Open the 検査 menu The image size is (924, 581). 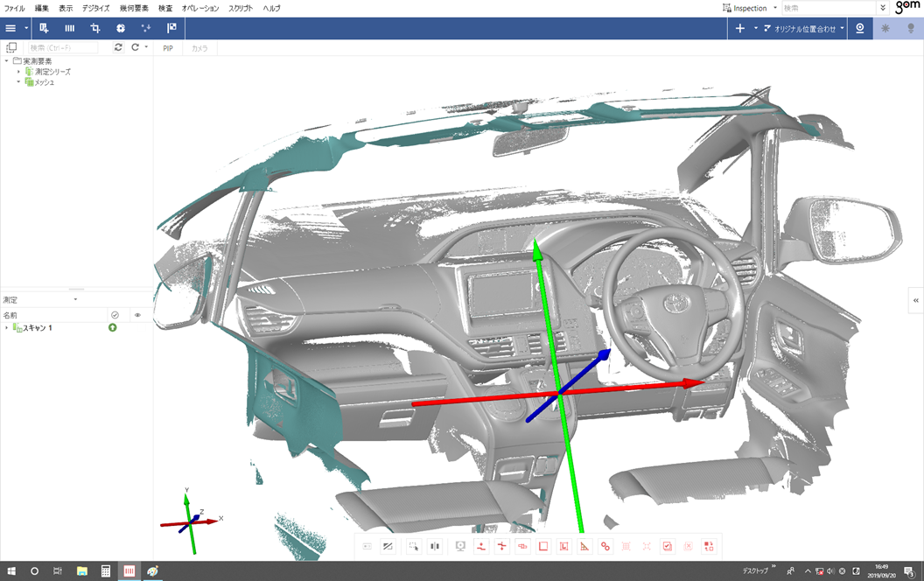165,8
